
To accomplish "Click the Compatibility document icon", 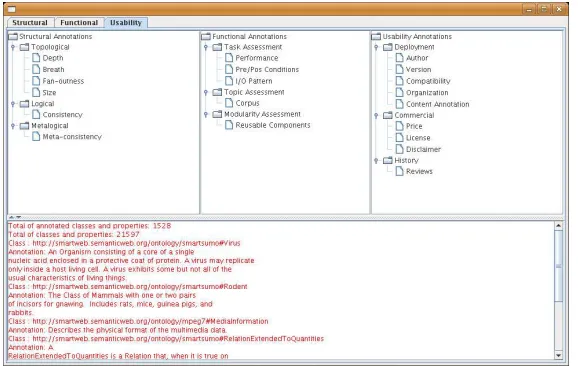I will tap(400, 81).
